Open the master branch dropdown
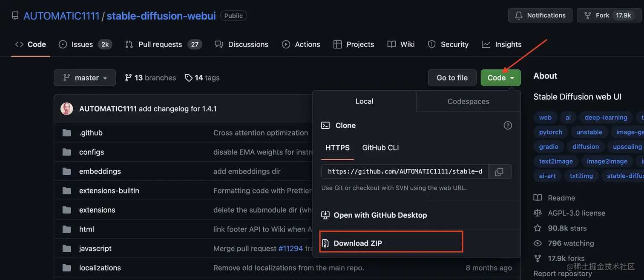644x280 pixels. (85, 78)
